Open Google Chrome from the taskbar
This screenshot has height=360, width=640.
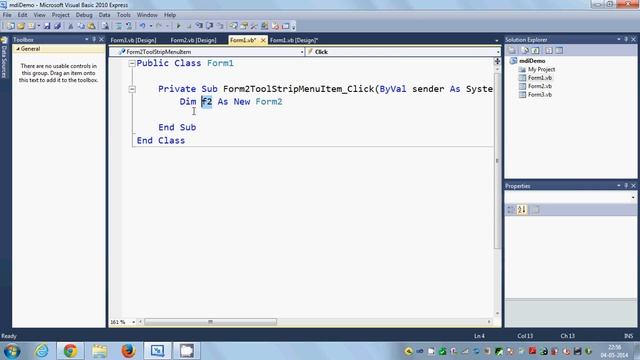[x=70, y=351]
